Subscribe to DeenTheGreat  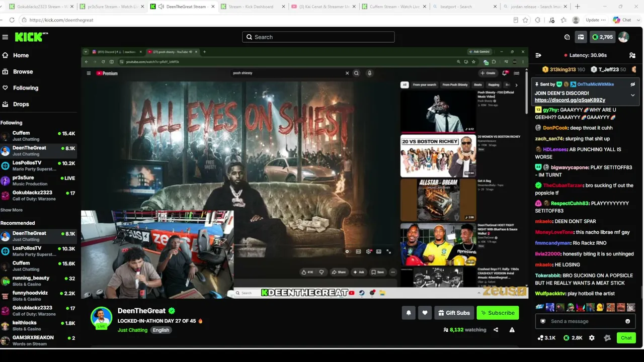498,313
